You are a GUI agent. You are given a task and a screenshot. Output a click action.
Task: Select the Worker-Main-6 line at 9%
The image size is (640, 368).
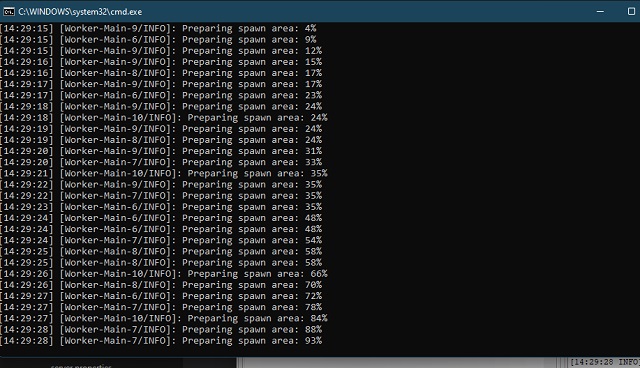158,40
